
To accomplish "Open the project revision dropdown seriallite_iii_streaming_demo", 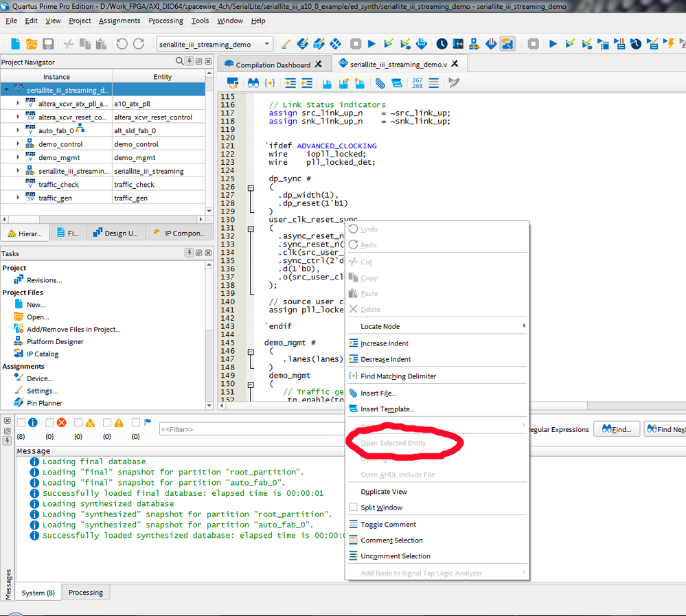I will pos(214,44).
